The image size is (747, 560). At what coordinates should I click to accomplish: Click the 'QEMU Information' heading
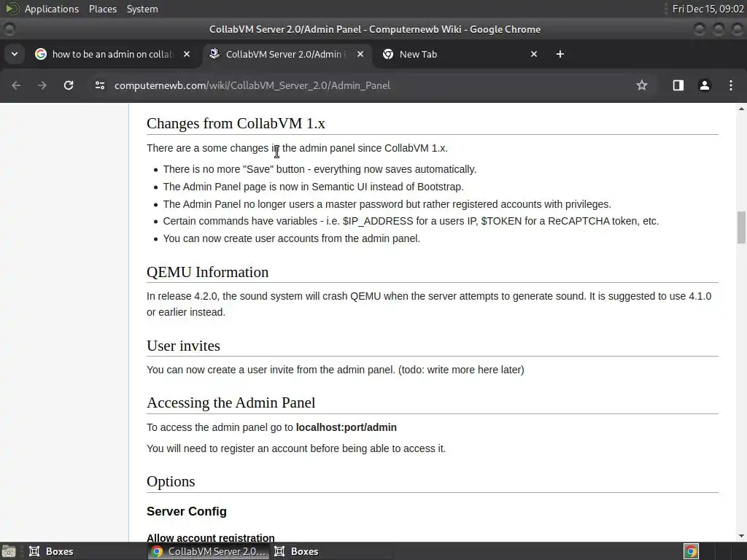(x=208, y=272)
